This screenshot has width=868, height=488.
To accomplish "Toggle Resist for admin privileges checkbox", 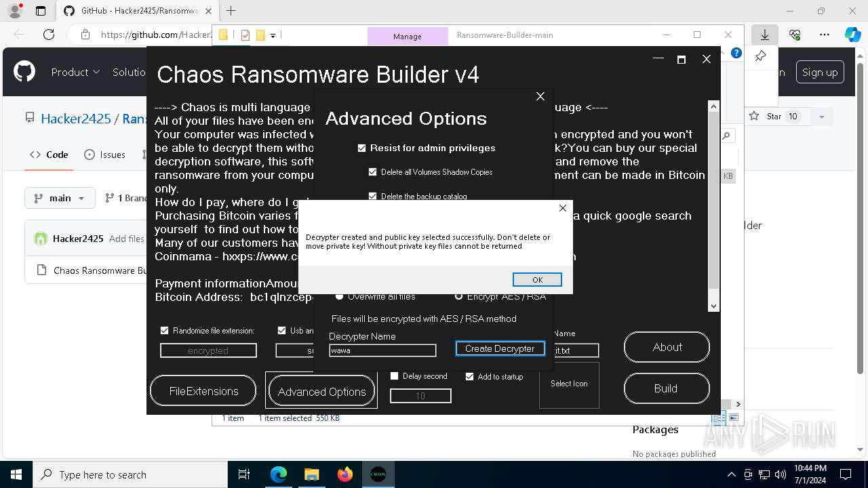I will tap(362, 148).
